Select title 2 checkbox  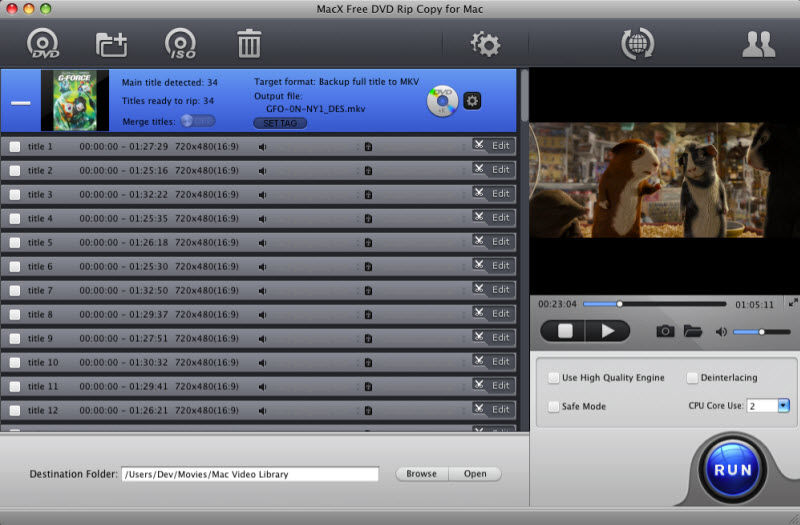point(15,171)
